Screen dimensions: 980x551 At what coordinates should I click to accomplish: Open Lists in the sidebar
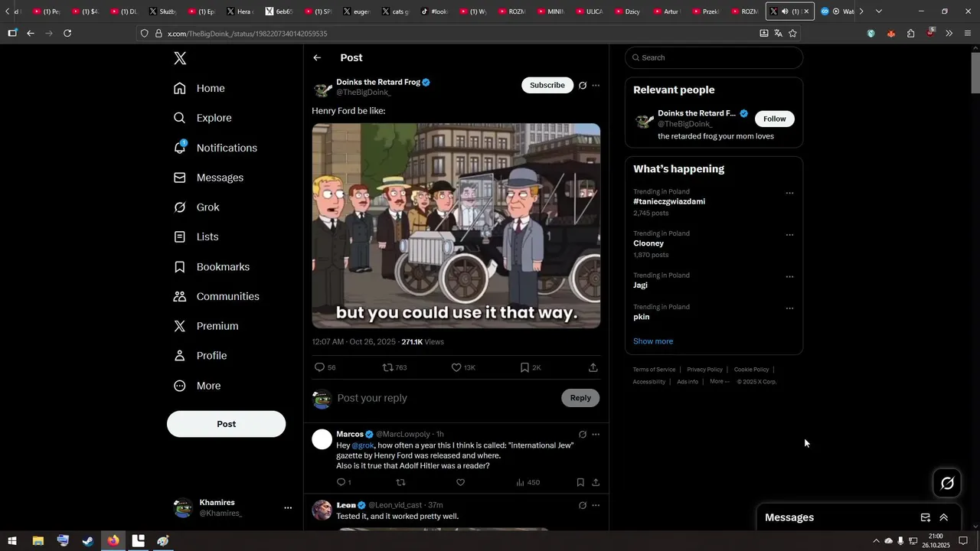(196, 237)
